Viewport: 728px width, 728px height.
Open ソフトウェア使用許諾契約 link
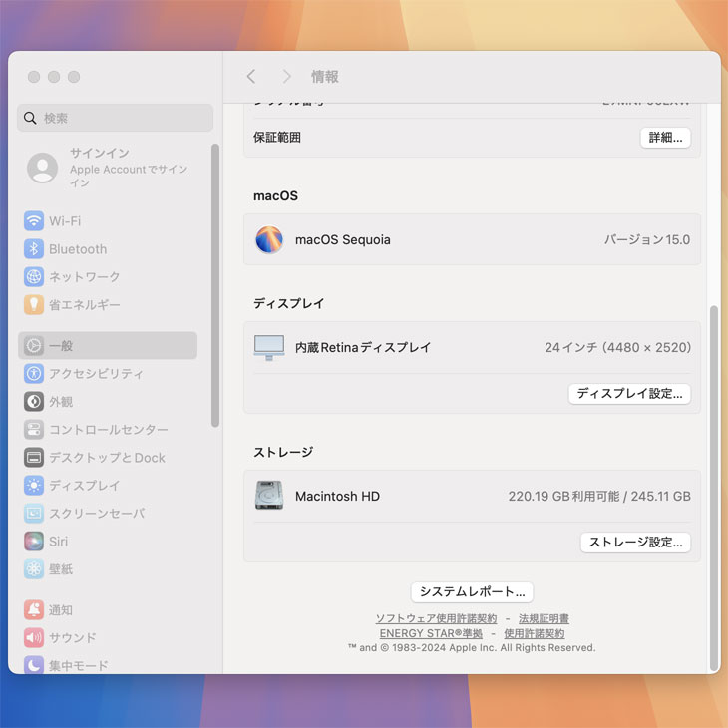pyautogui.click(x=436, y=619)
